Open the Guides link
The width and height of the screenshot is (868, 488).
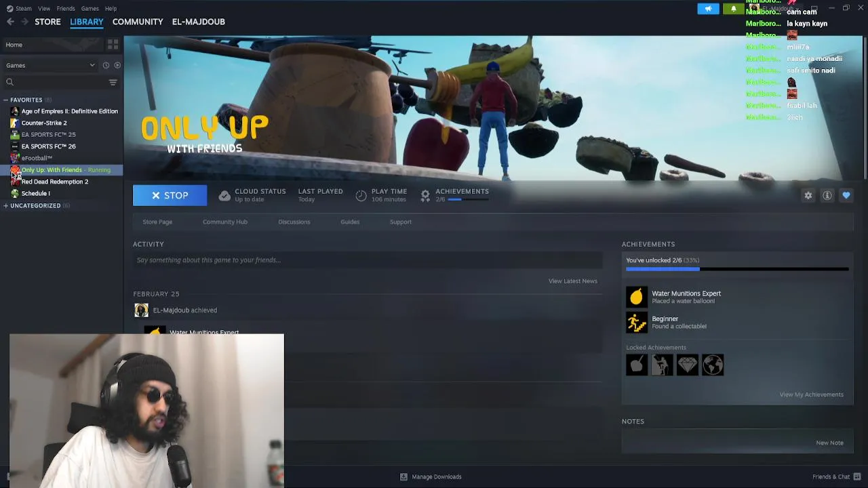pos(350,222)
